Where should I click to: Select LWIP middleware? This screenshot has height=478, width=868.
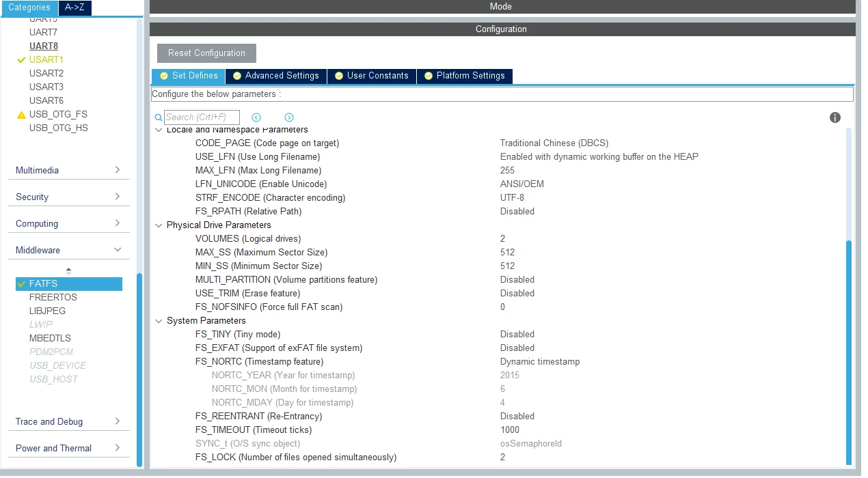tap(41, 324)
